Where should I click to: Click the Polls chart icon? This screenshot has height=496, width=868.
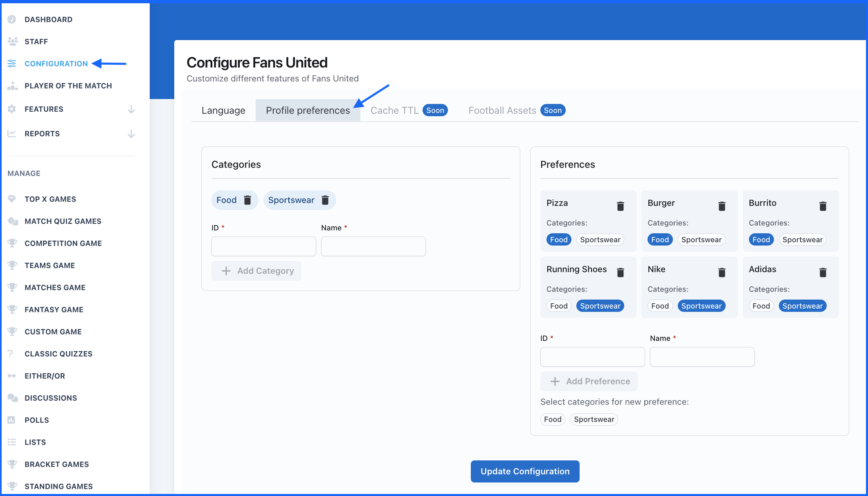click(x=11, y=420)
